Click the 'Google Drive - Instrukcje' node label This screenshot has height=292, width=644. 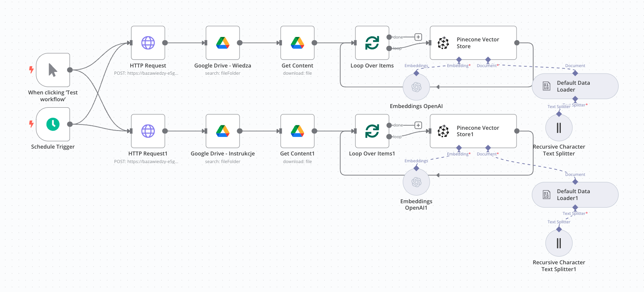[223, 153]
